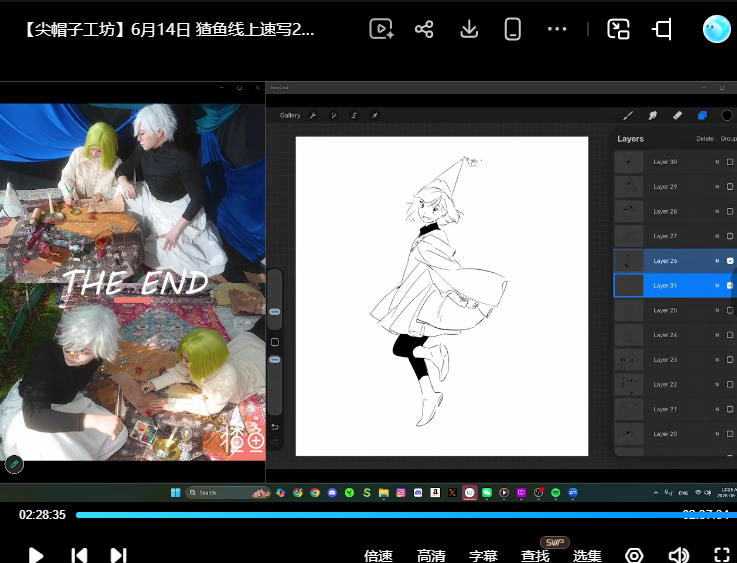Toggle visibility checkbox for Layer 24
Image resolution: width=737 pixels, height=563 pixels.
(729, 335)
